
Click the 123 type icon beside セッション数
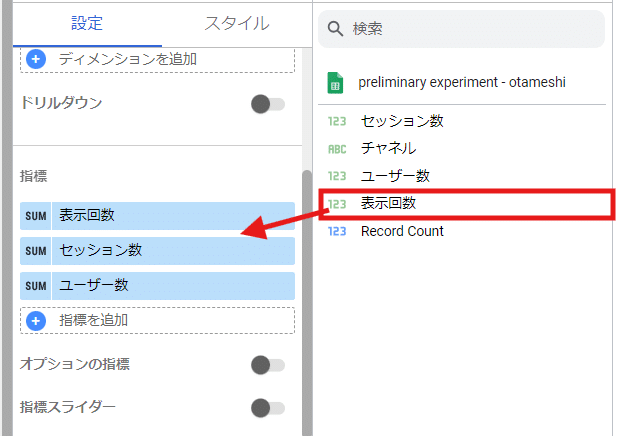point(337,121)
